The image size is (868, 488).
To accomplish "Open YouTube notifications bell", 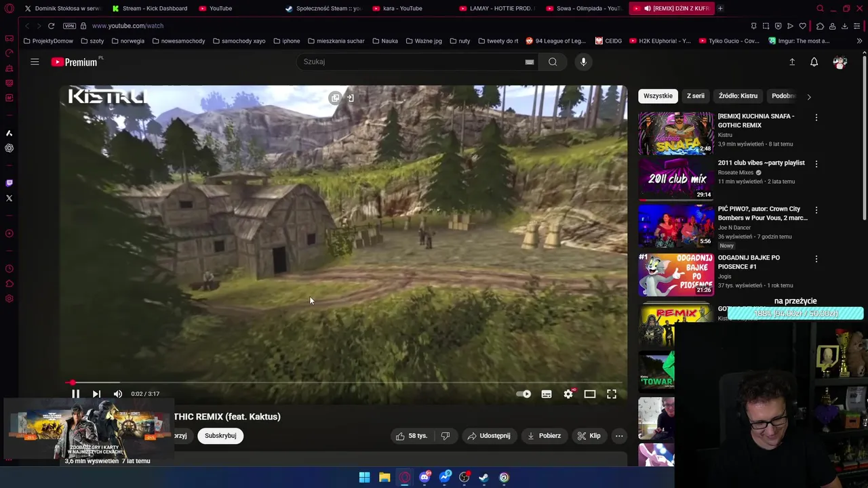I will pyautogui.click(x=814, y=62).
